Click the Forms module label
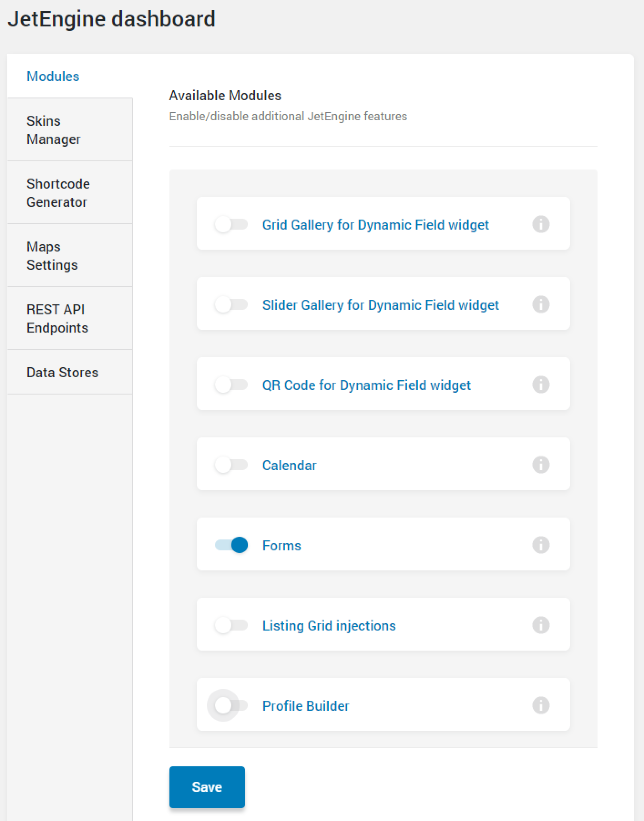 click(x=281, y=545)
